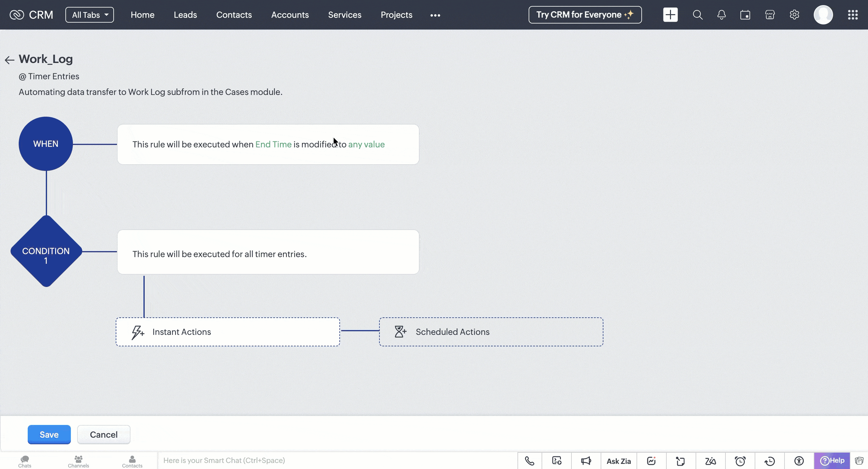Screen dimensions: 868x469
Task: Open the calendar icon in header
Action: pyautogui.click(x=745, y=15)
